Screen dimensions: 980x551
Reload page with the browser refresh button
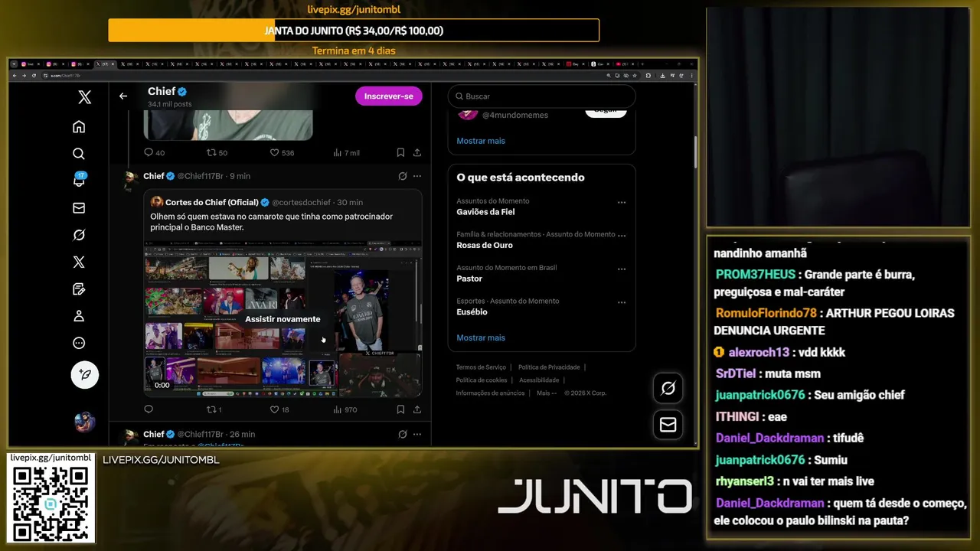tap(34, 76)
